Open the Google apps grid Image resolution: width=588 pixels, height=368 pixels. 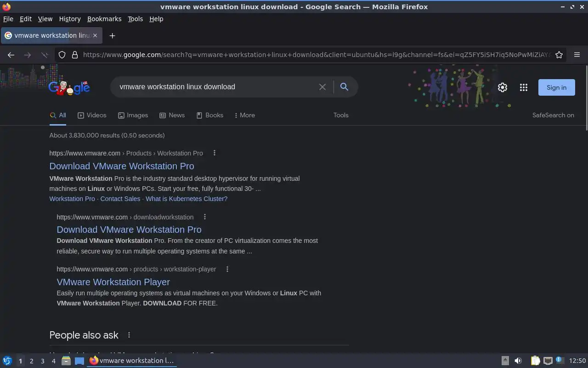pyautogui.click(x=524, y=87)
